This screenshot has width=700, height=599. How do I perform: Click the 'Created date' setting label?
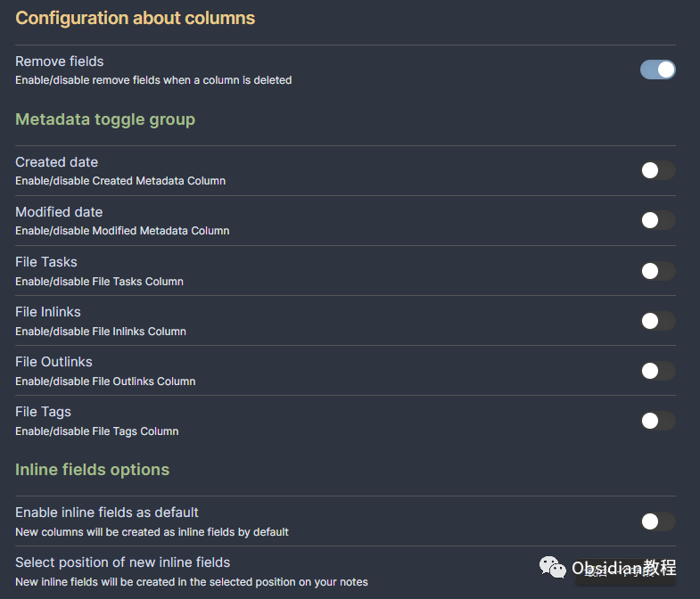click(57, 162)
